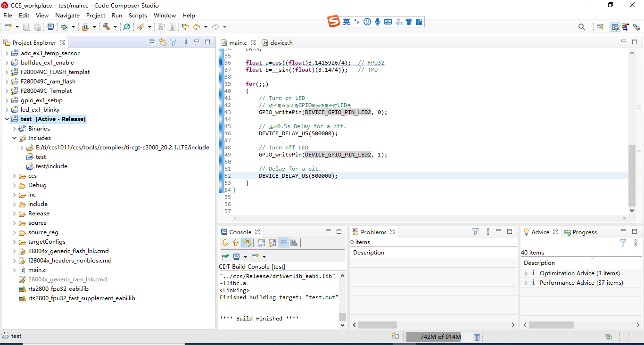Open the Window menu
Screen dimensions: 644x345
click(x=165, y=15)
